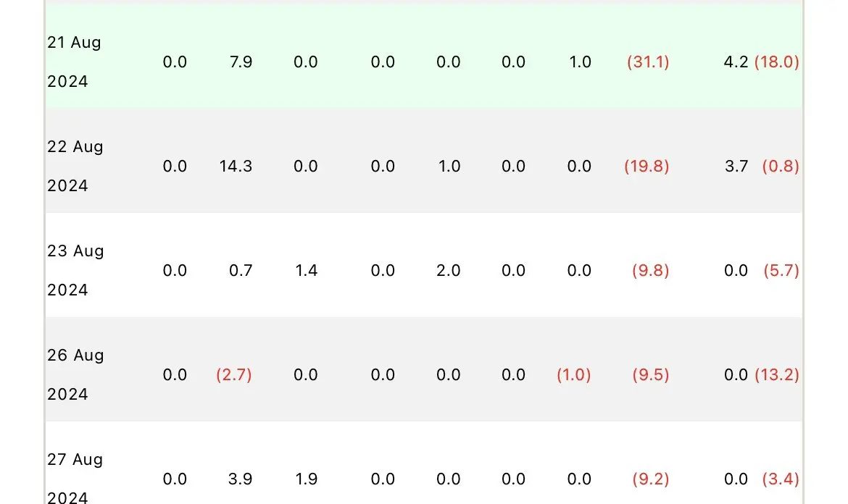848x504 pixels.
Task: Click the red (1.0) value in 26 Aug row
Action: pyautogui.click(x=574, y=375)
